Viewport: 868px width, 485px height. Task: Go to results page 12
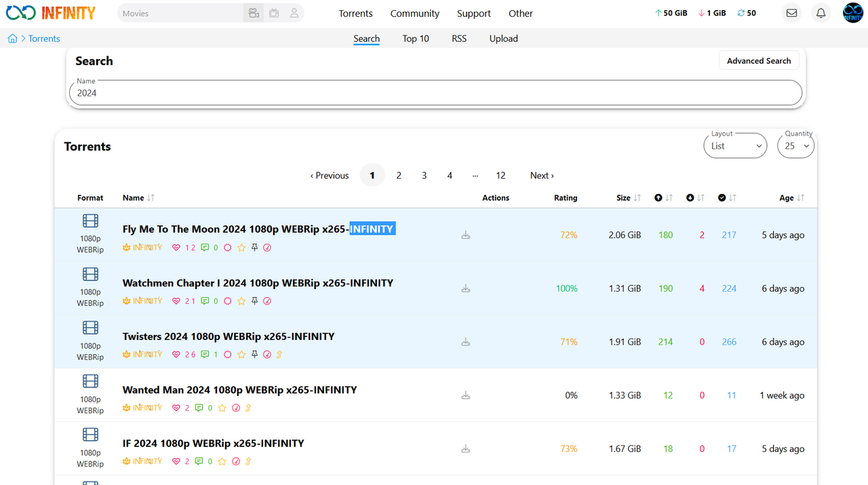(x=500, y=175)
